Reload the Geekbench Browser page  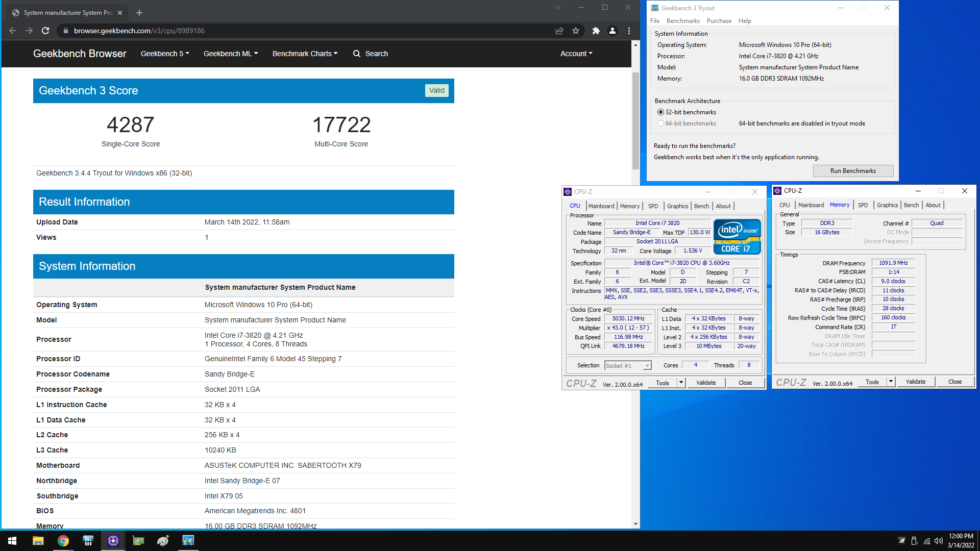[45, 31]
